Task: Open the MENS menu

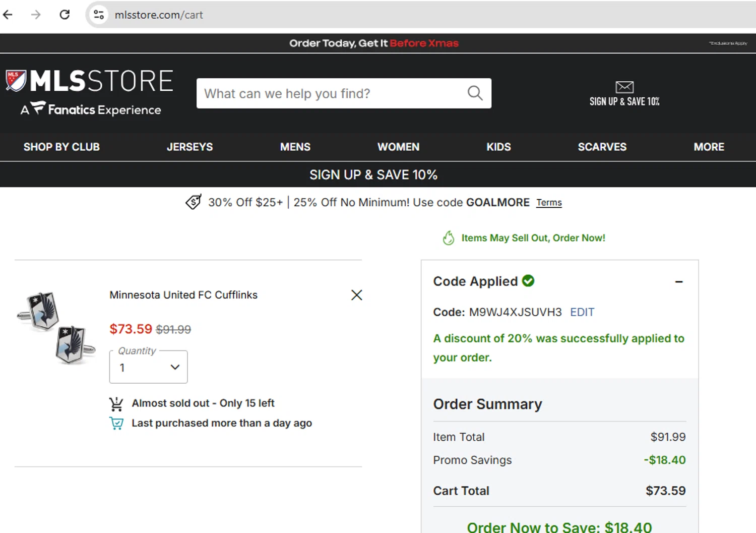Action: point(295,147)
